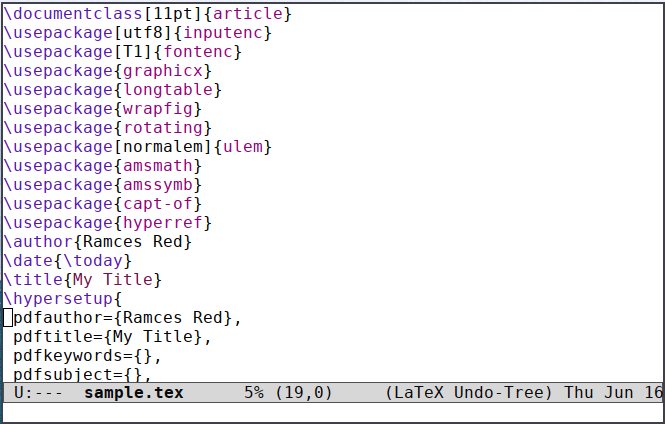Click the pdfkeywords={} line
This screenshot has height=424, width=665.
pyautogui.click(x=87, y=356)
